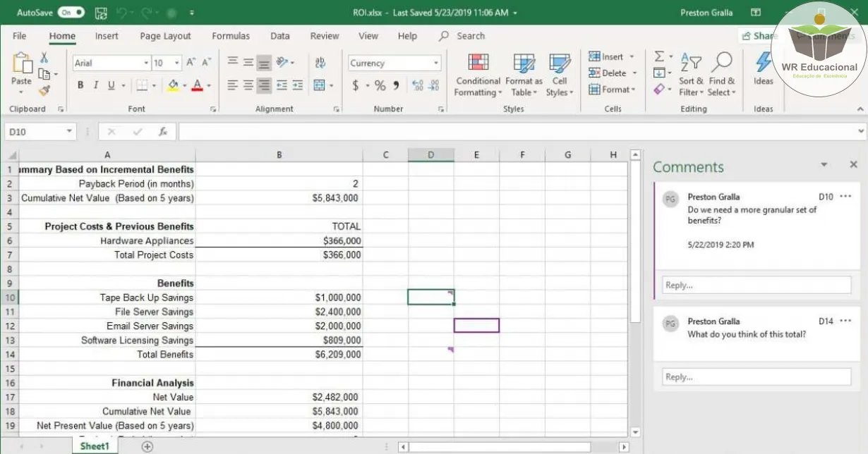
Task: Add a new sheet with plus button
Action: (147, 446)
